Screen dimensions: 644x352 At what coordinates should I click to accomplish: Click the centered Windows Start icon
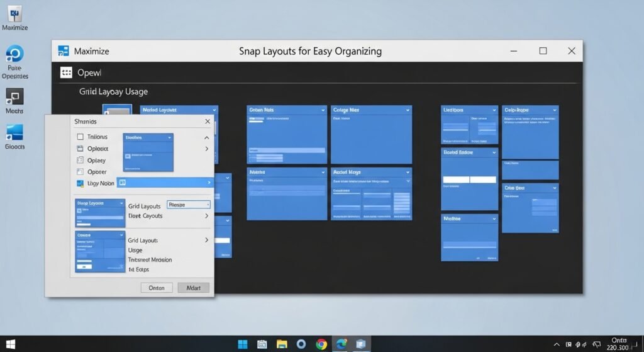[x=242, y=344]
